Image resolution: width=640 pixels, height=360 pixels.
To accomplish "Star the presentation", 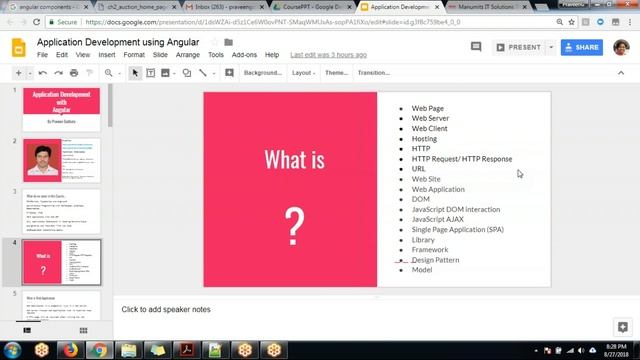I will pyautogui.click(x=214, y=42).
